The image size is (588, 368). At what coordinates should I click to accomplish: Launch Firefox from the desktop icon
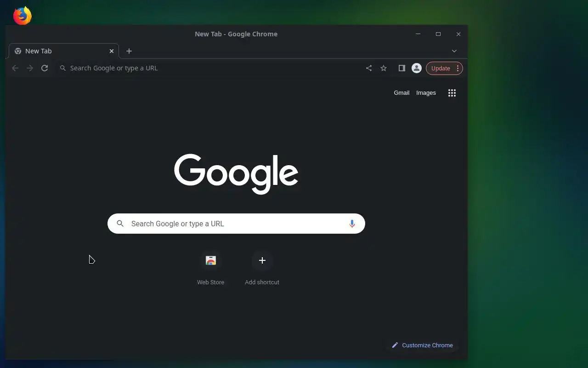23,16
